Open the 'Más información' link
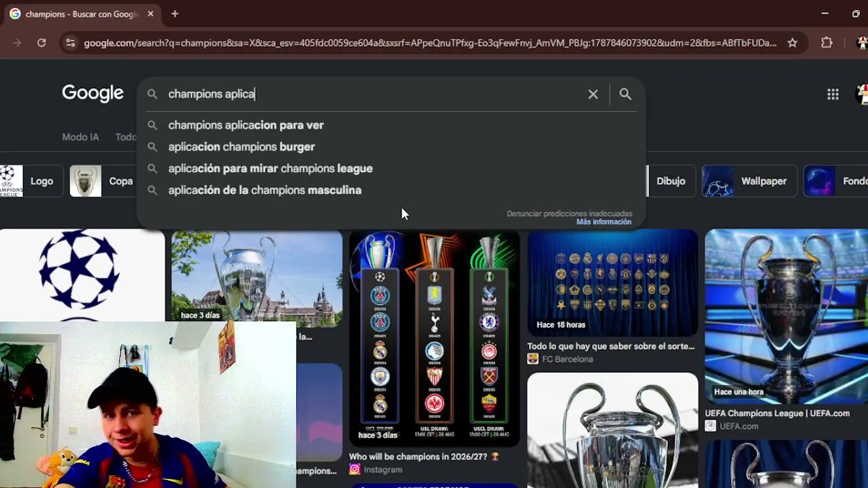 tap(604, 222)
